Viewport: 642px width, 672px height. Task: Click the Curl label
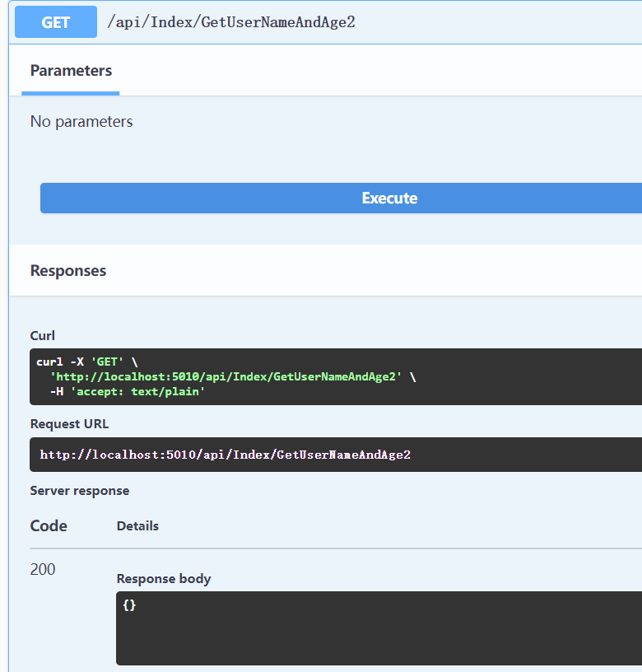tap(43, 335)
